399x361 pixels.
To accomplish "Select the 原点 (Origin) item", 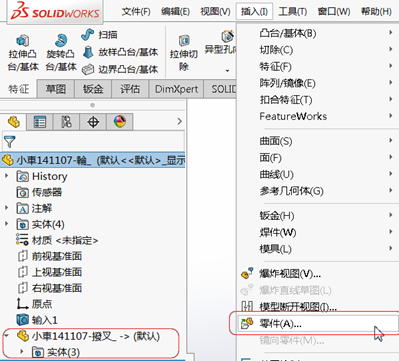I will [34, 304].
